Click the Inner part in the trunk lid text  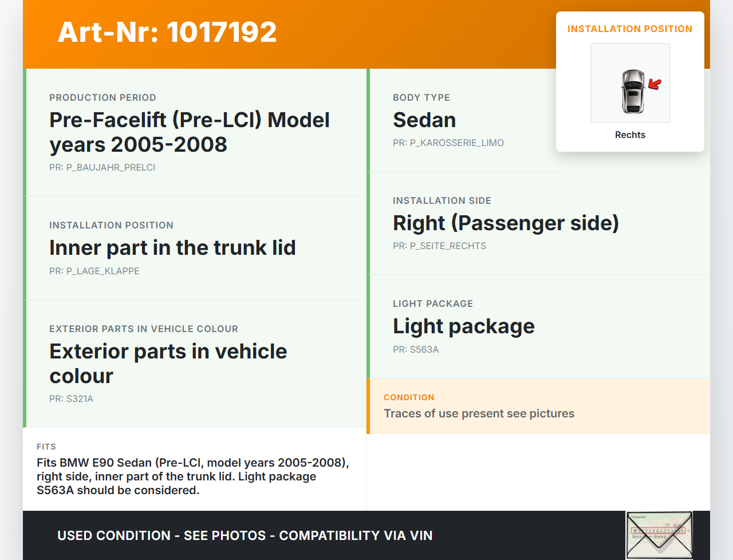[x=172, y=248]
